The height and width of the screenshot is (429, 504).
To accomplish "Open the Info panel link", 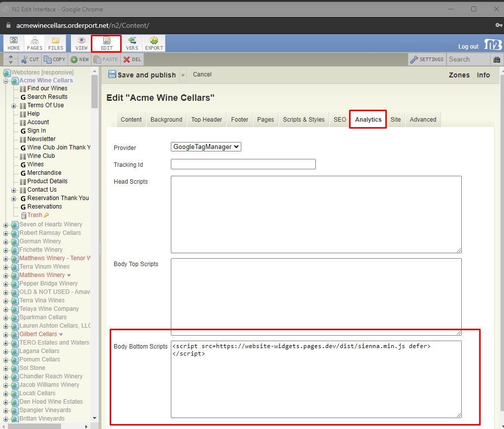I will [483, 75].
